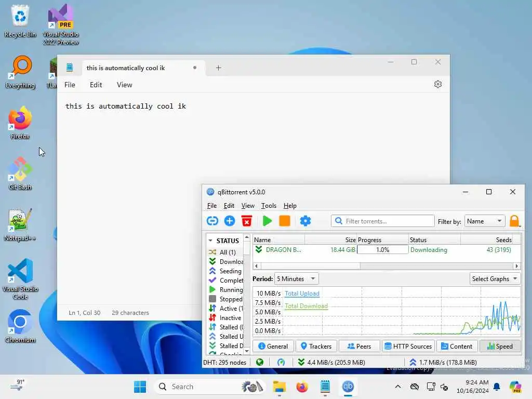Select the Inactive status filter

point(225,318)
